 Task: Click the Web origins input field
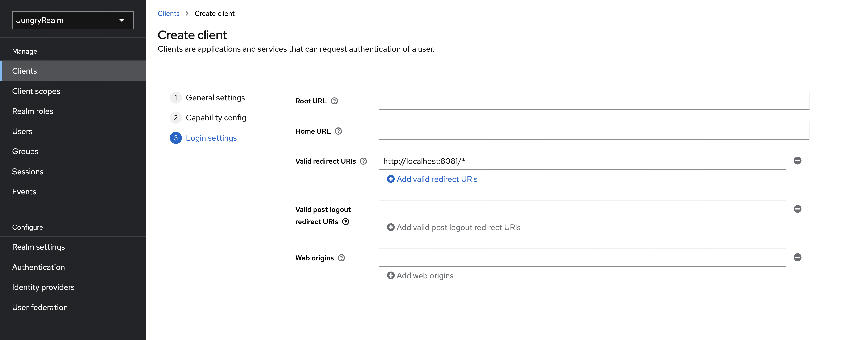(582, 257)
